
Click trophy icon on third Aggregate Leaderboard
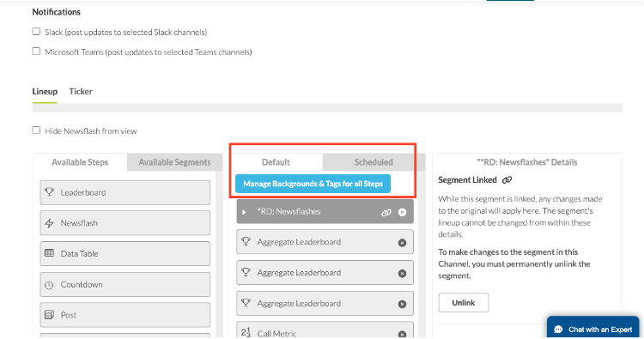[246, 303]
